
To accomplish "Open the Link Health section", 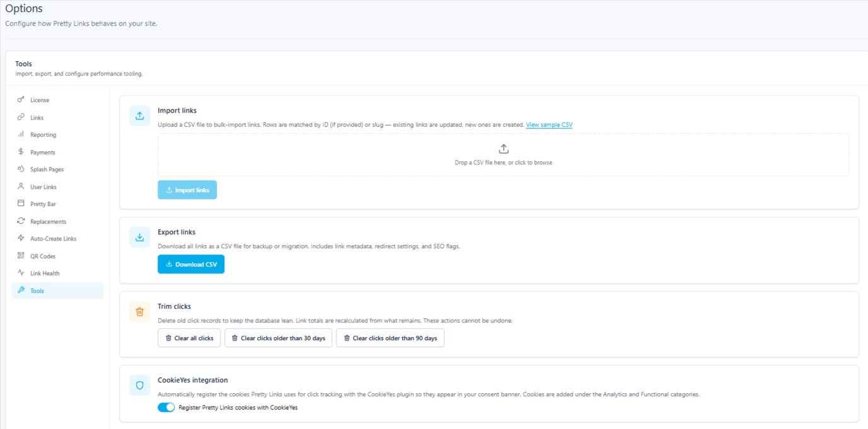I will click(57, 273).
